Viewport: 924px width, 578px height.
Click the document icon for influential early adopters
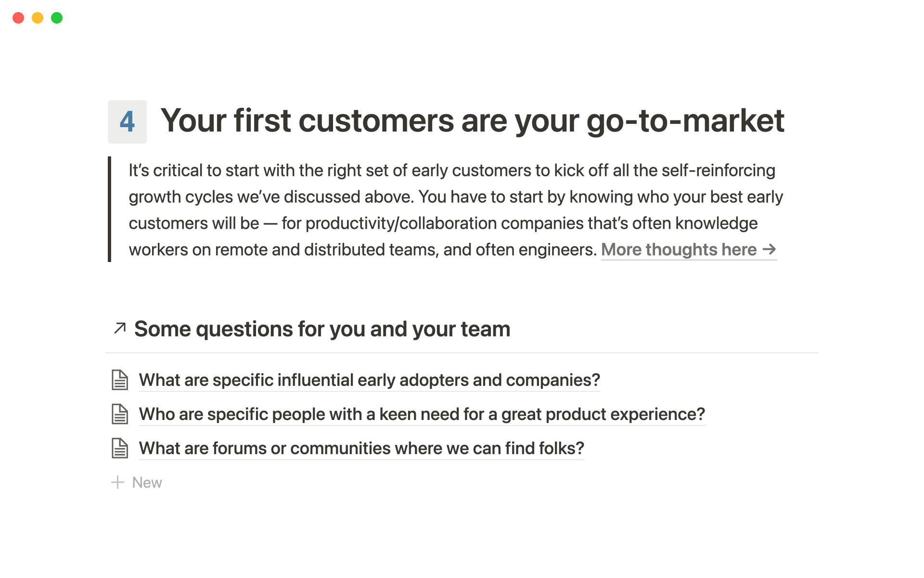120,380
